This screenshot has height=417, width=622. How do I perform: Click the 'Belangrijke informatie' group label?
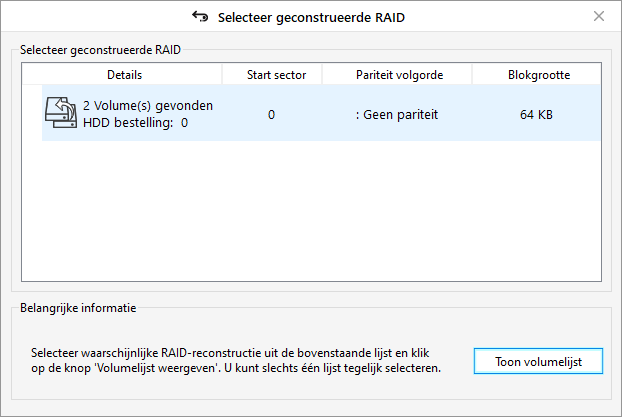click(78, 308)
